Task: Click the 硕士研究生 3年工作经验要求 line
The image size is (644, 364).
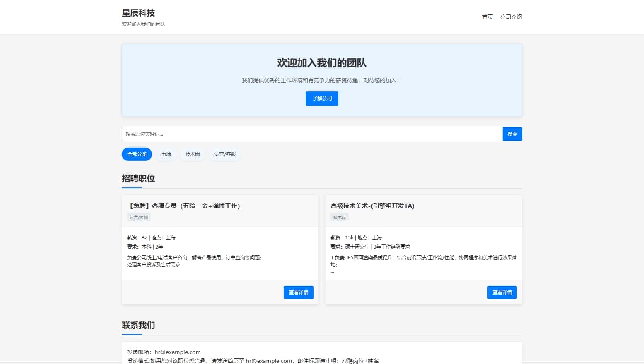Action: (370, 247)
